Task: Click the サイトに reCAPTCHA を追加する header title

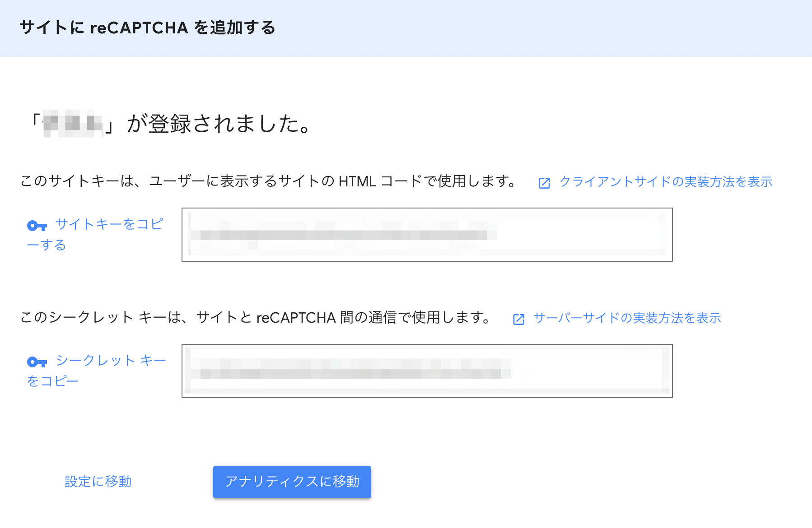Action: [x=148, y=28]
